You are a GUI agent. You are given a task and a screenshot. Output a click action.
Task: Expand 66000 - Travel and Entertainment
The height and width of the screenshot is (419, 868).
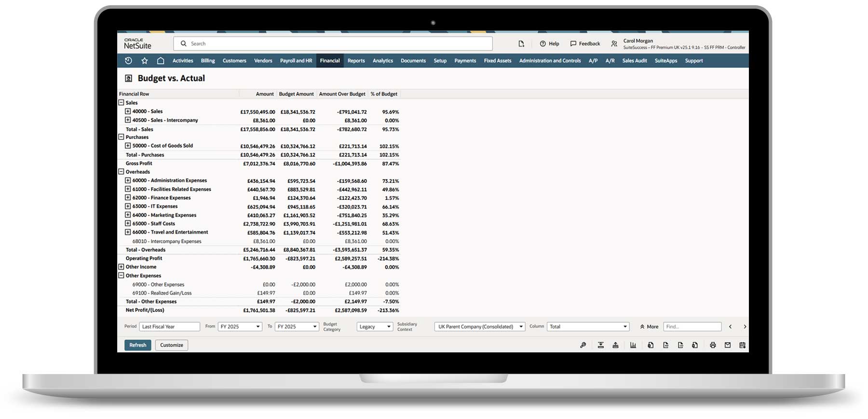[x=128, y=232]
